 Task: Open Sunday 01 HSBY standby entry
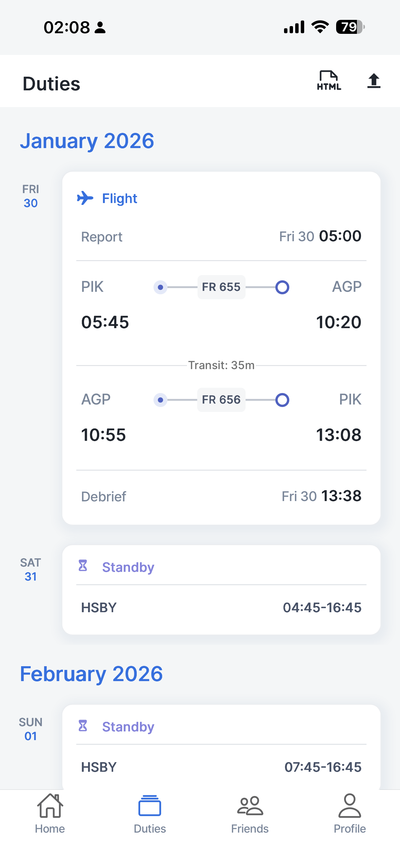coord(221,767)
